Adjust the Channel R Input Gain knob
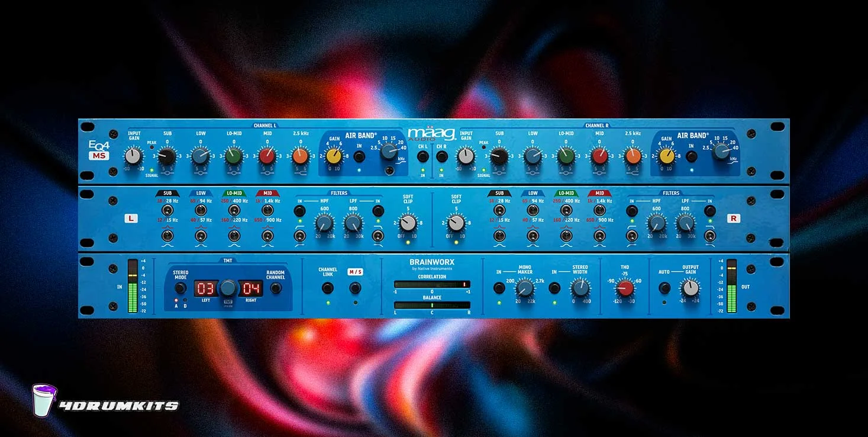 pyautogui.click(x=466, y=156)
